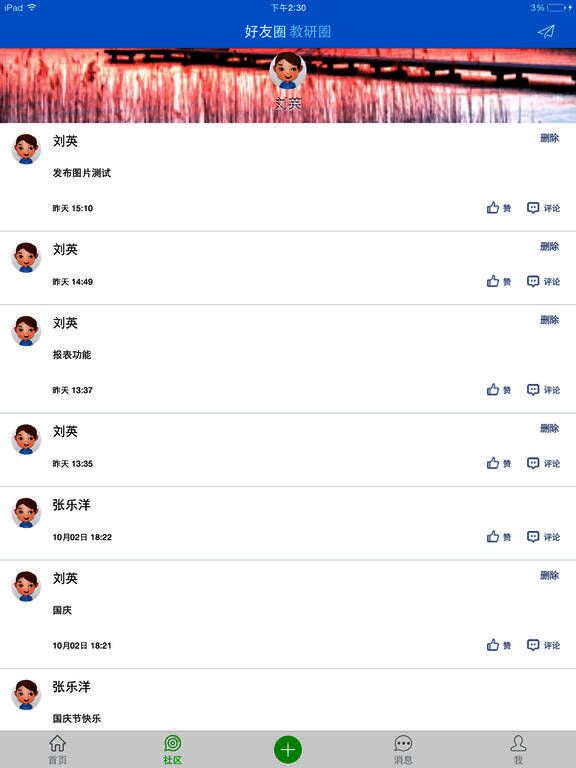The width and height of the screenshot is (576, 768).
Task: Like the 国庆 post
Action: point(499,645)
